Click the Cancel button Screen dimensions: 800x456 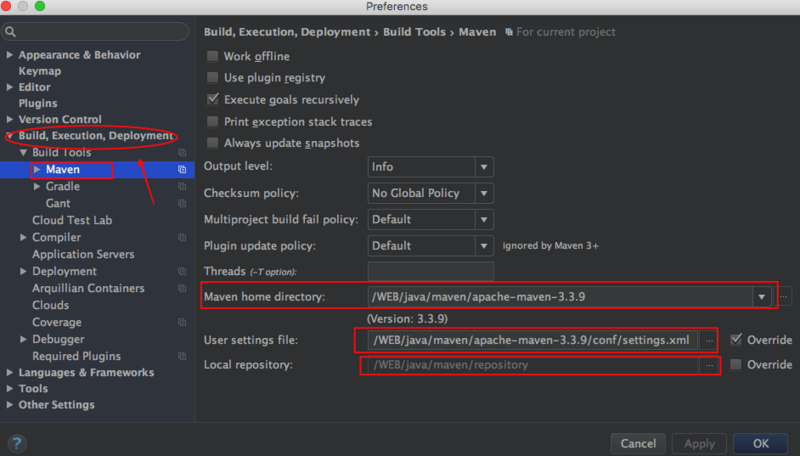[x=638, y=443]
